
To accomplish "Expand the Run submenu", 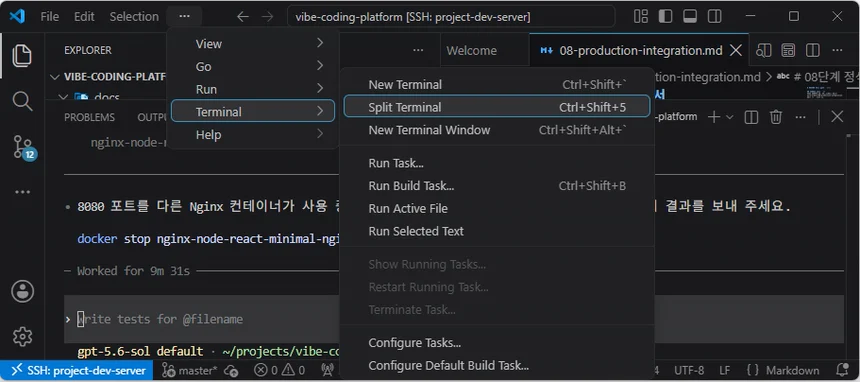I will (x=253, y=89).
